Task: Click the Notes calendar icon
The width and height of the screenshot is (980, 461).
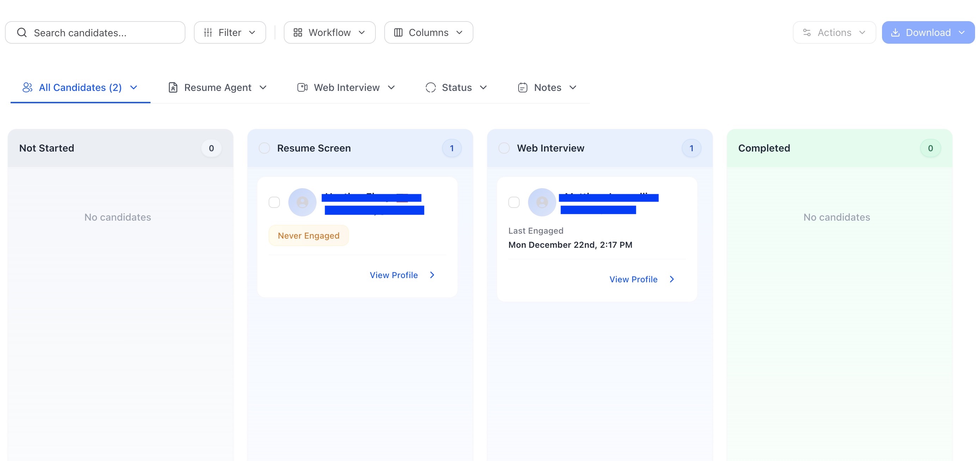Action: pos(522,87)
